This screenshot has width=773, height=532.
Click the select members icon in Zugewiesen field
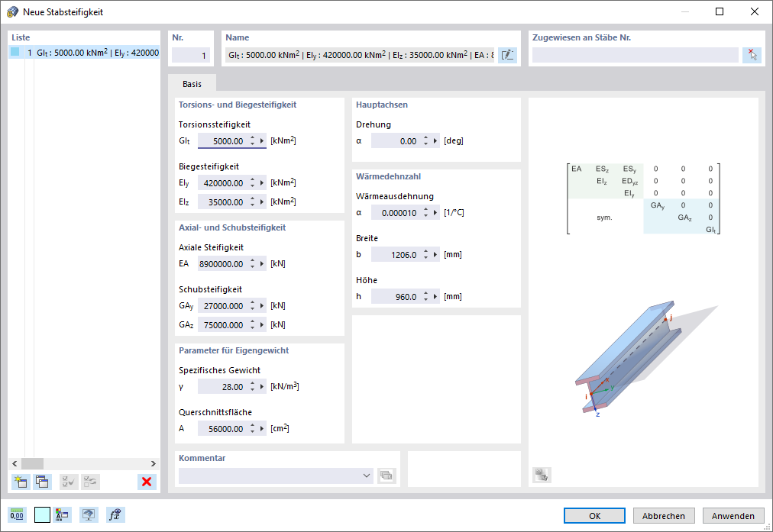pyautogui.click(x=752, y=55)
